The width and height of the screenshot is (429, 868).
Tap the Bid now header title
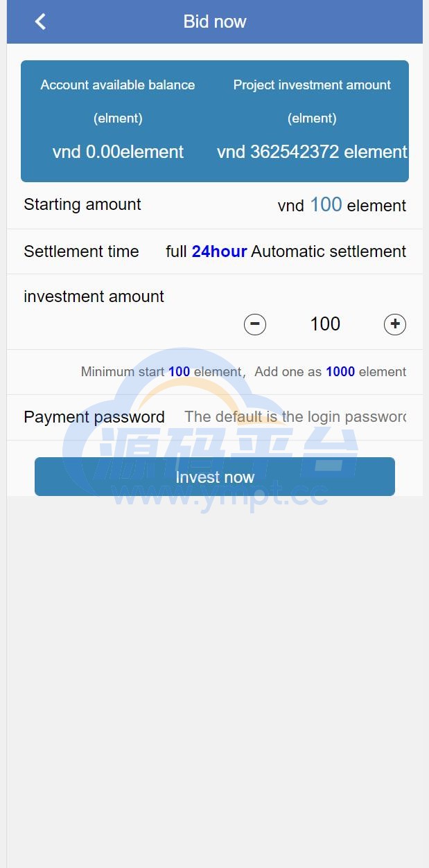pyautogui.click(x=215, y=21)
